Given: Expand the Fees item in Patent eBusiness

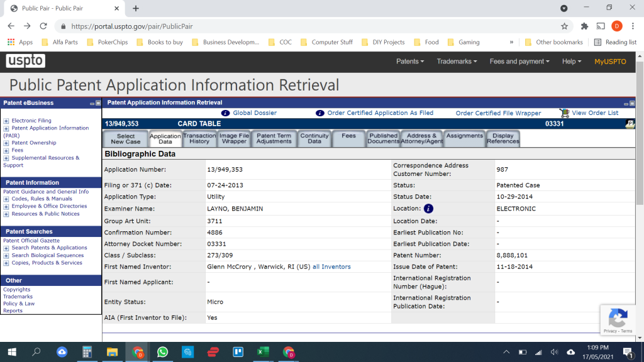Looking at the screenshot, I should (6, 151).
